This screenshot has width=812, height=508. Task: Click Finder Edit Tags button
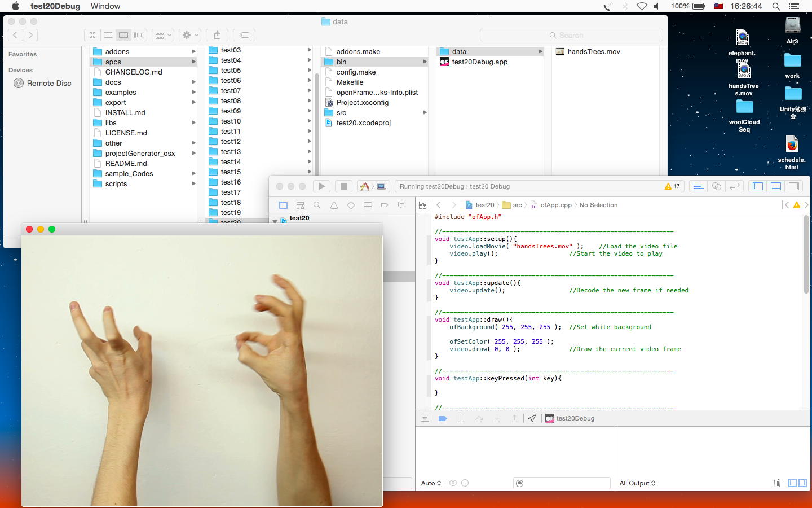[x=244, y=35]
